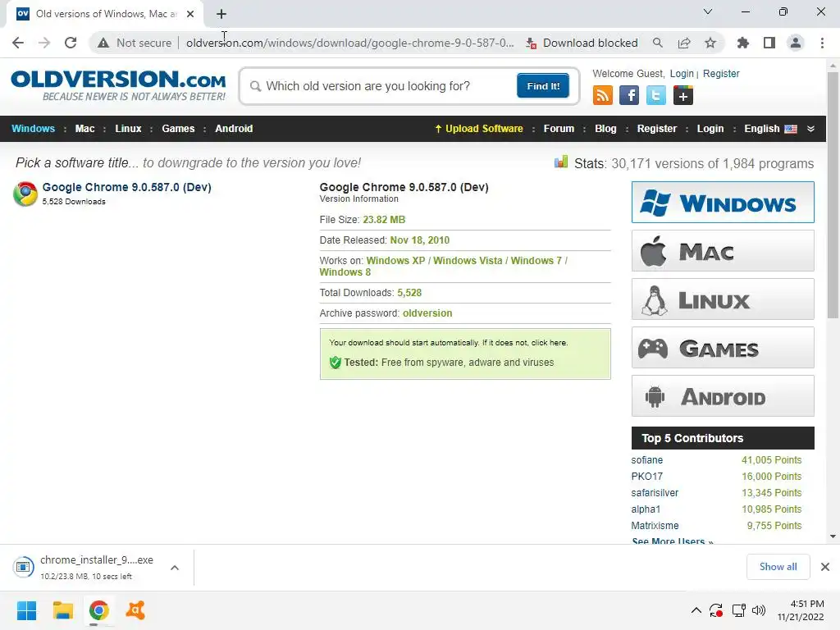Screen dimensions: 840x630
Task: Select Windows in the navigation bar
Action: click(33, 129)
